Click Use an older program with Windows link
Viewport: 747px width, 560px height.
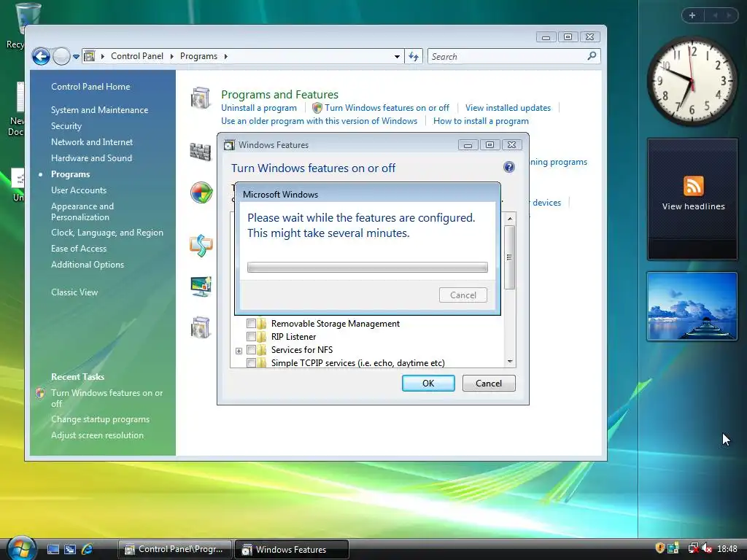[320, 121]
